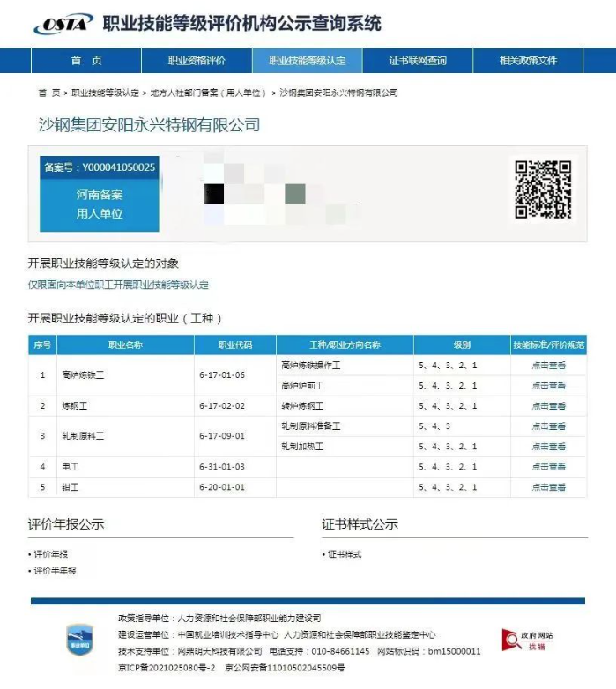Go to the 相关政策文件 tab
The width and height of the screenshot is (616, 689).
click(x=528, y=61)
